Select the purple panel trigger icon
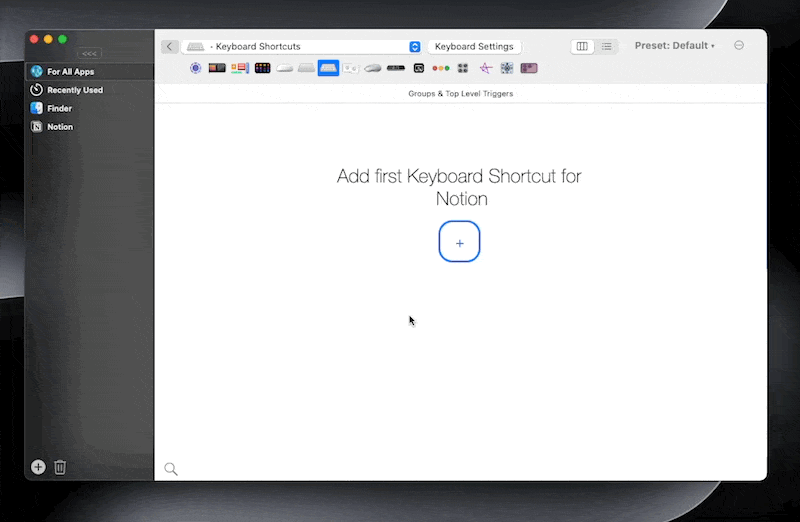The height and width of the screenshot is (522, 800). click(529, 68)
